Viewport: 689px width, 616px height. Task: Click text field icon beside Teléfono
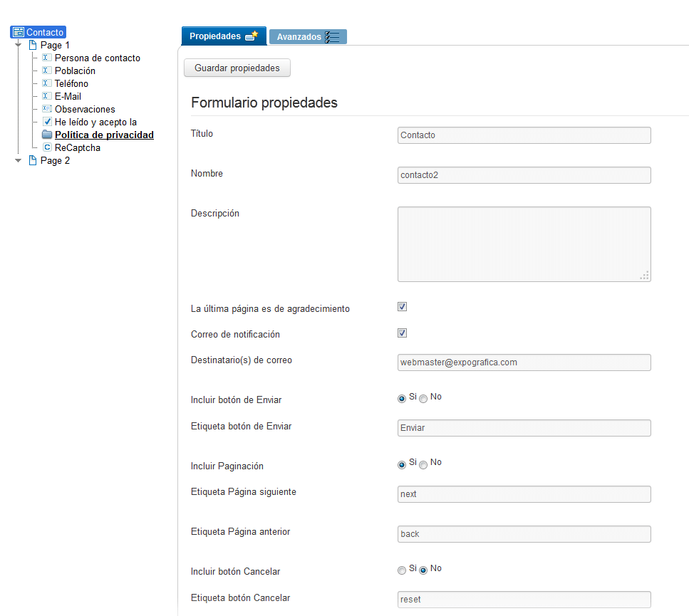47,83
